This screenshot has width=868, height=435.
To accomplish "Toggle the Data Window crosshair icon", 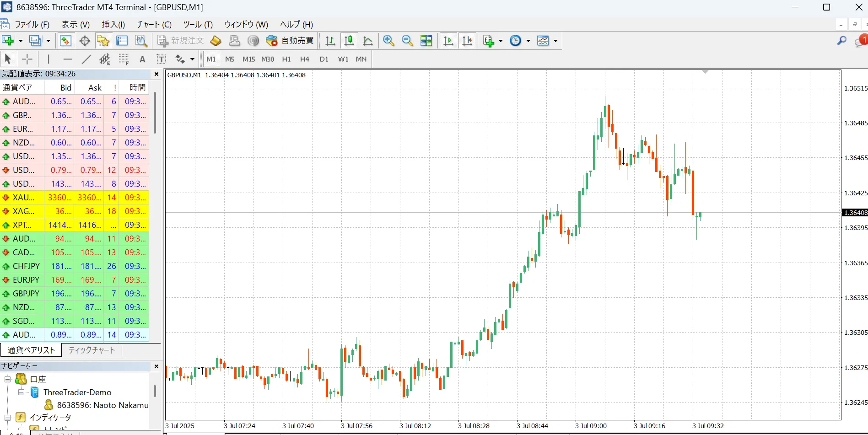I will tap(85, 41).
